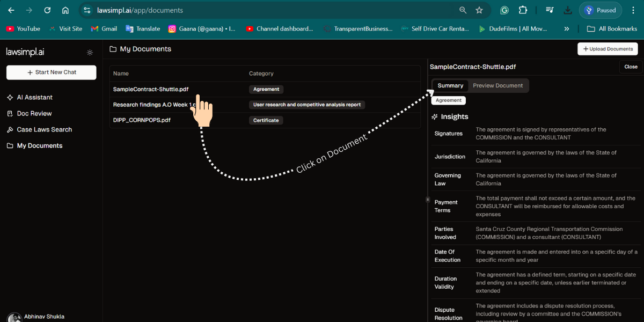The height and width of the screenshot is (322, 644).
Task: Open the media control icon
Action: [550, 10]
